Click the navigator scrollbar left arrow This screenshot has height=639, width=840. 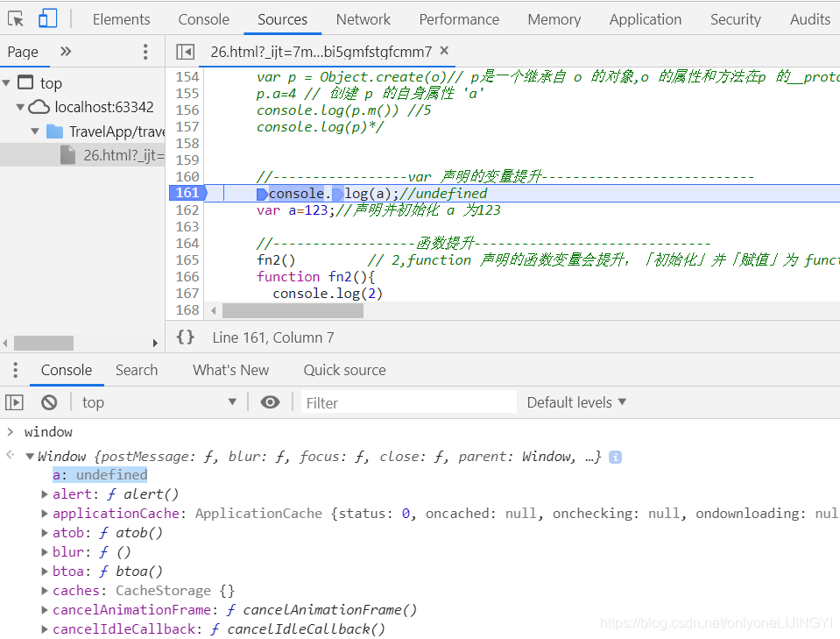5,343
